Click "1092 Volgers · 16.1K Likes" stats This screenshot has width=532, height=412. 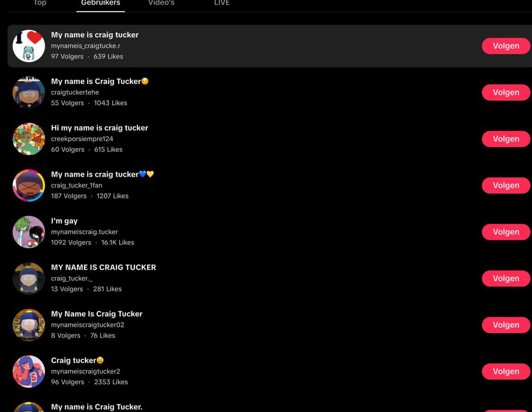tap(93, 243)
